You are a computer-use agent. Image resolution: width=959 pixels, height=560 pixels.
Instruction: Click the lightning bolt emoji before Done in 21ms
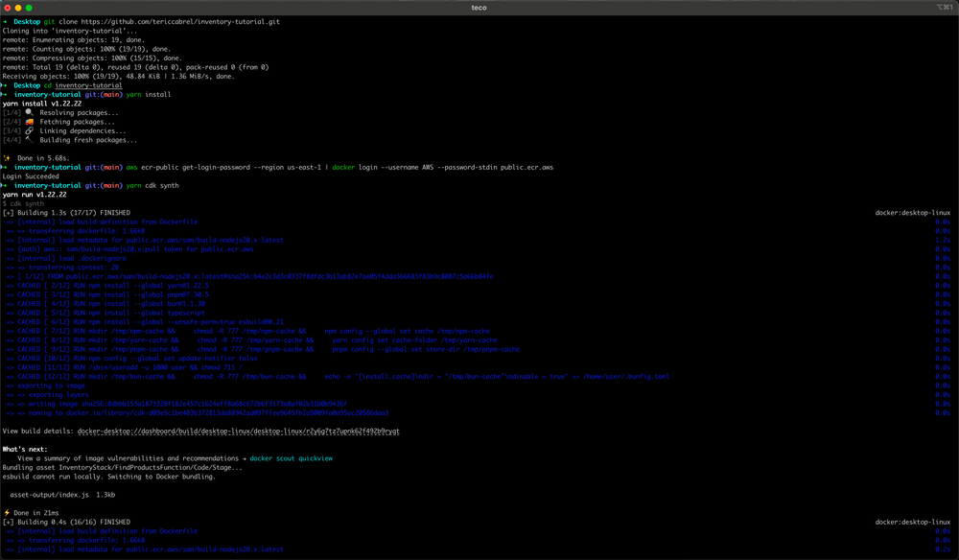[7, 513]
